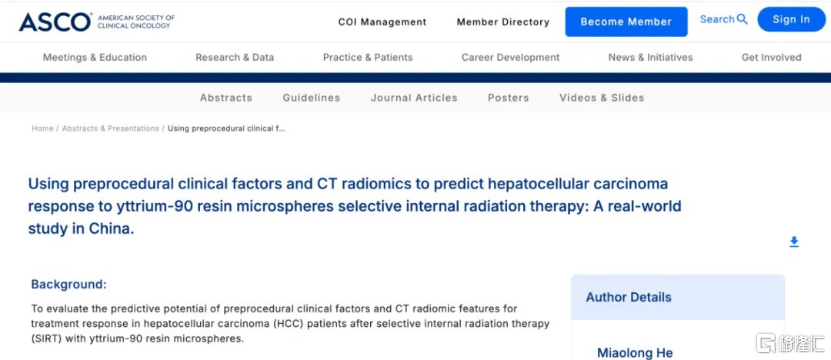Click the Become Member button
Viewport: 831px width, 360px height.
[626, 22]
